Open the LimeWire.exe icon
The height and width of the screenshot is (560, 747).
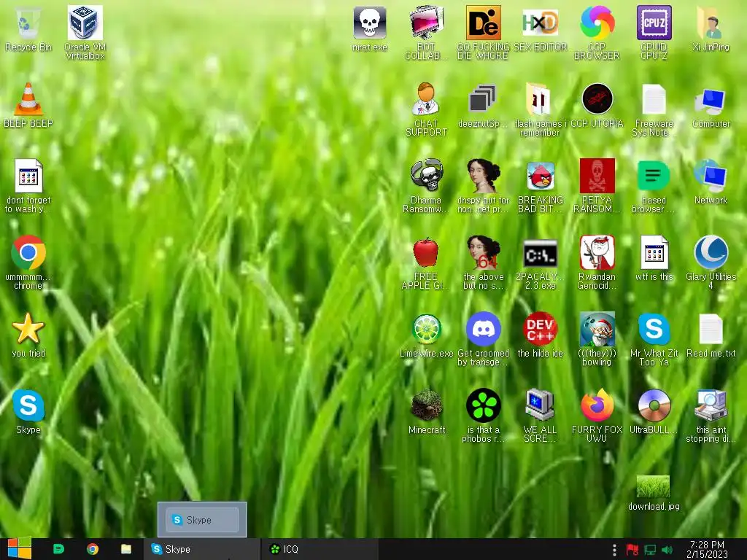(x=426, y=329)
